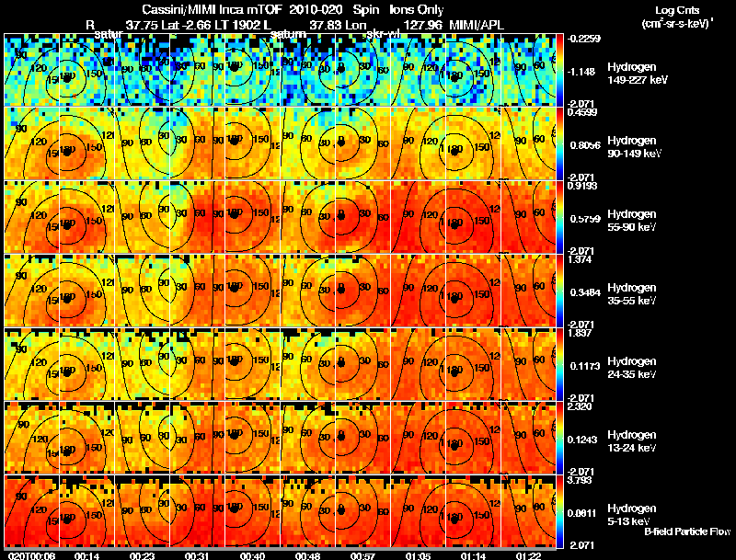Screen dimensions: 736x560
Task: Click the color bar beside 149-227 keV row
Action: click(559, 70)
